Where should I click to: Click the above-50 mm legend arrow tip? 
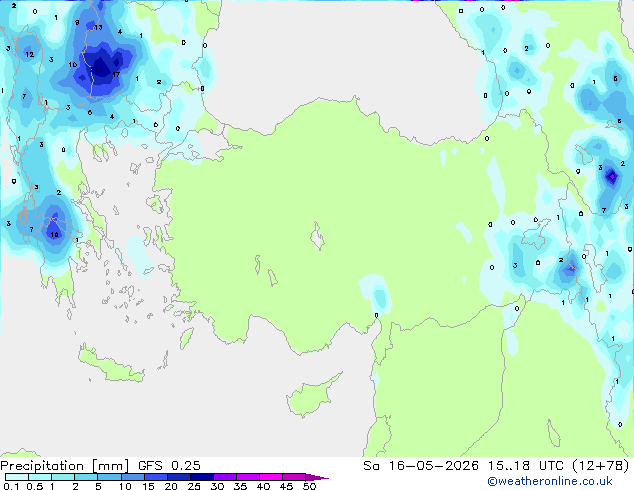[x=317, y=477]
